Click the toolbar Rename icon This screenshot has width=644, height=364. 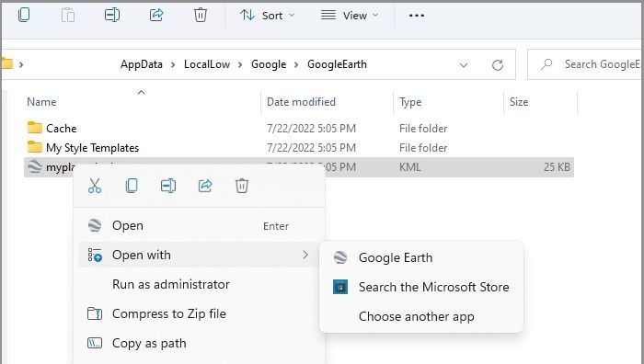[111, 16]
